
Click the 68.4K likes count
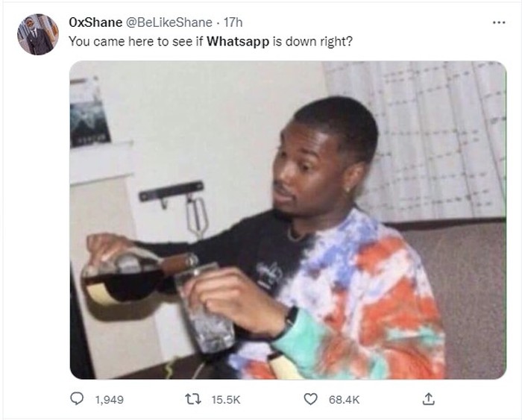click(344, 399)
